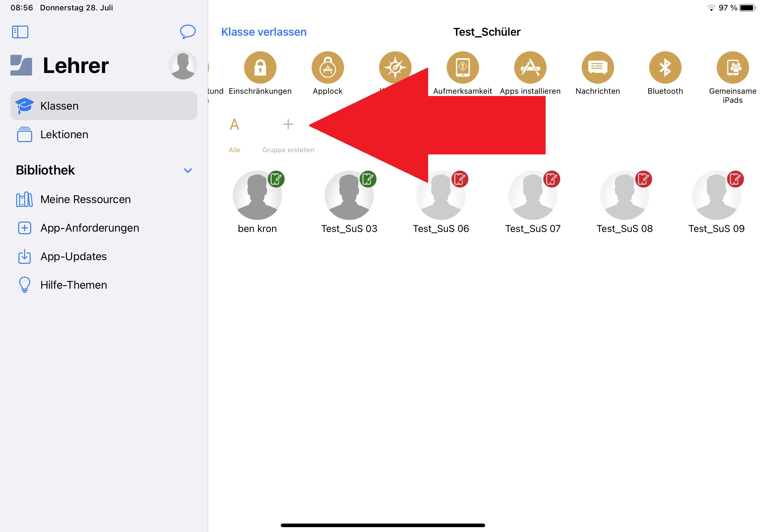Tap Klasse verlassen link
The width and height of the screenshot is (766, 532).
coord(264,32)
